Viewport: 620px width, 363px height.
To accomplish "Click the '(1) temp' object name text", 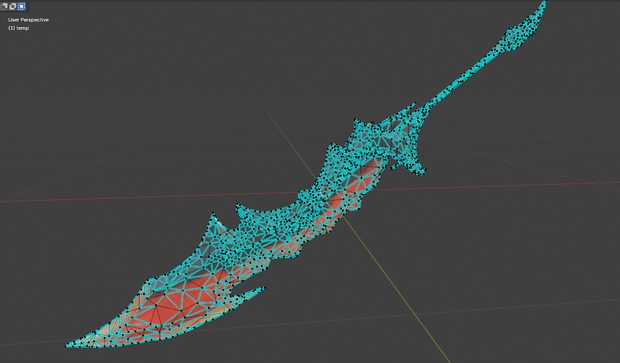I will coord(19,28).
